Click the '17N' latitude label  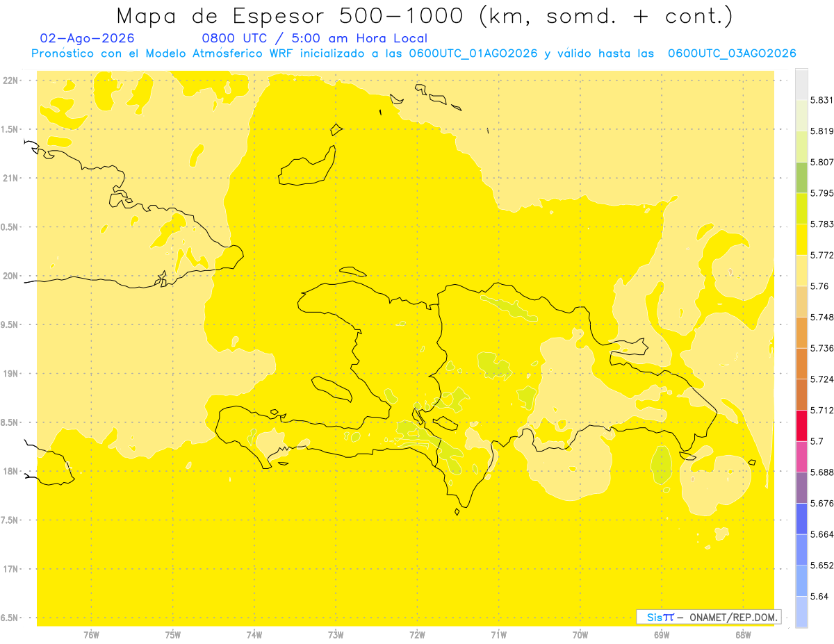(x=11, y=569)
